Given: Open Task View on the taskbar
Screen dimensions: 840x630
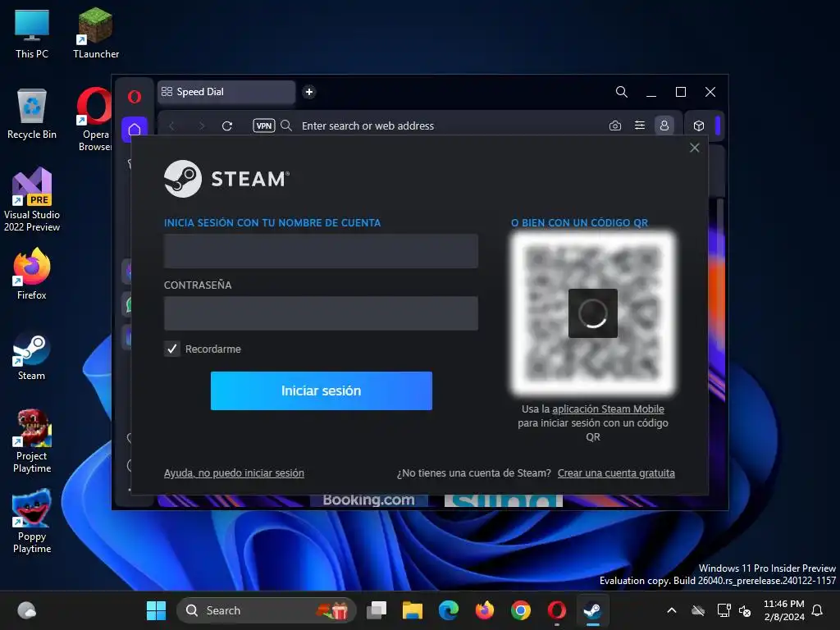Looking at the screenshot, I should (x=377, y=610).
